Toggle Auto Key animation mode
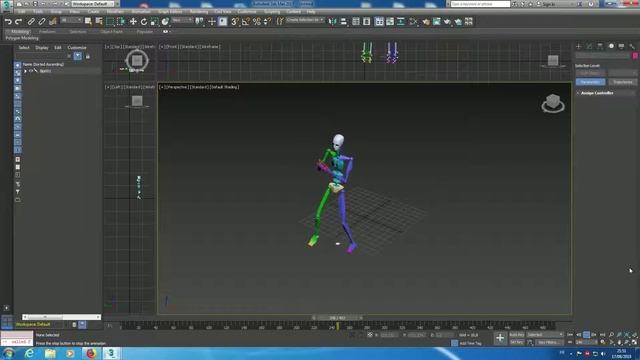This screenshot has width=640, height=360. 516,335
